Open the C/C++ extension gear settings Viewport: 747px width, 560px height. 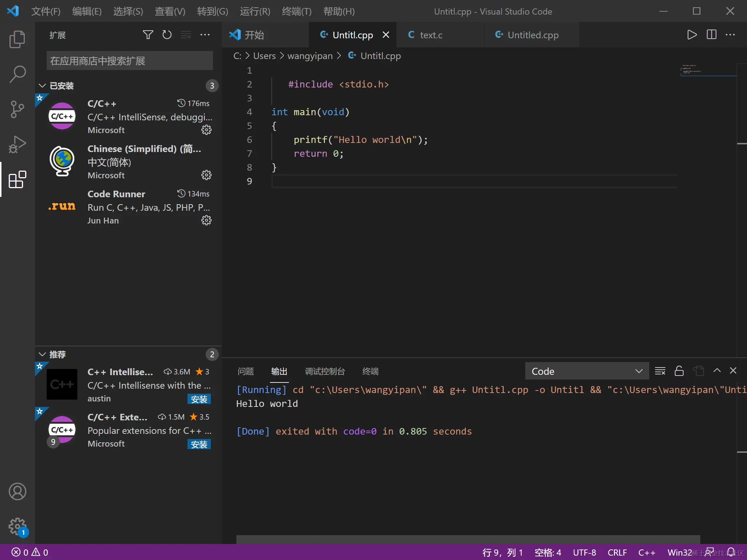coord(206,130)
